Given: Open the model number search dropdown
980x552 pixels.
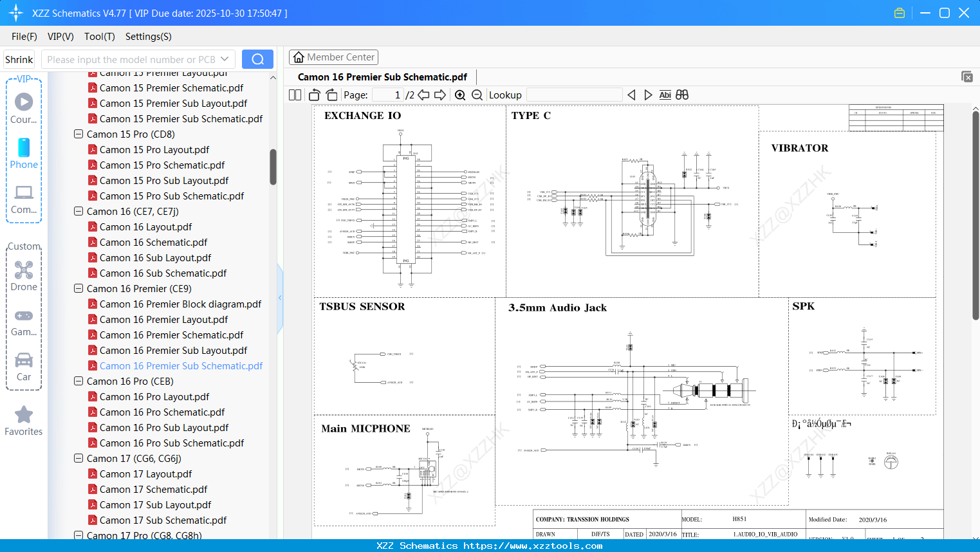Looking at the screenshot, I should pyautogui.click(x=224, y=59).
